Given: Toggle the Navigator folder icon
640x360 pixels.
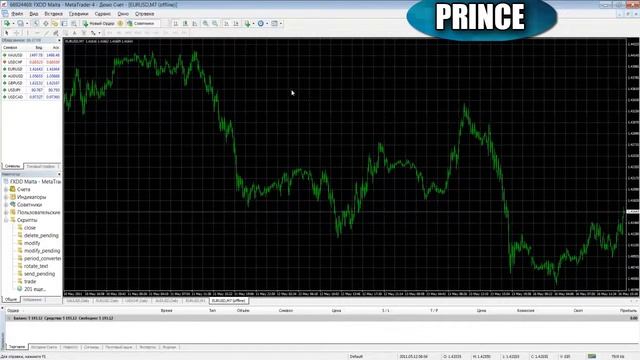Looking at the screenshot, I should pos(55,24).
